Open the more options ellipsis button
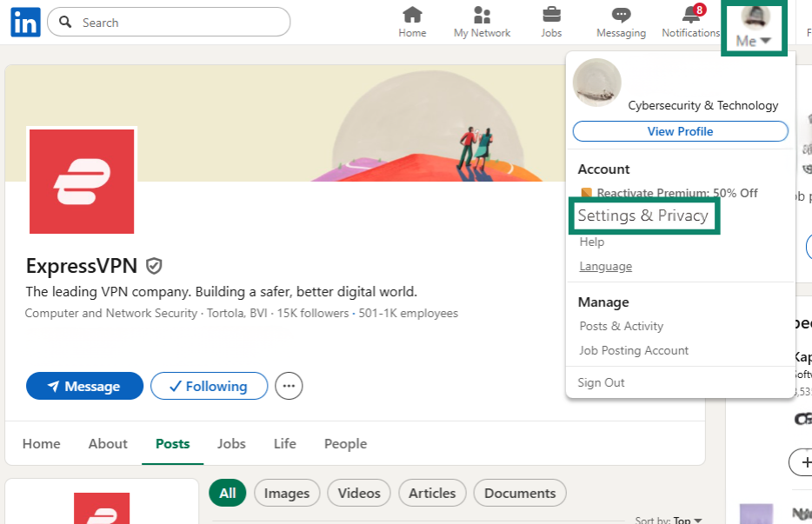Screen dimensions: 812x524 (289, 386)
